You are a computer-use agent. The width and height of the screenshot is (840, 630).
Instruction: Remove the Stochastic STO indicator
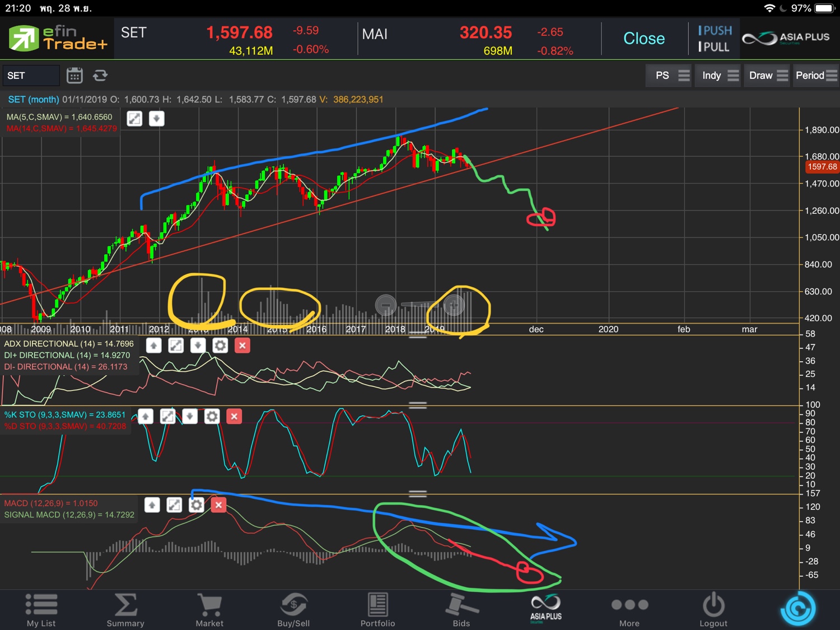234,416
